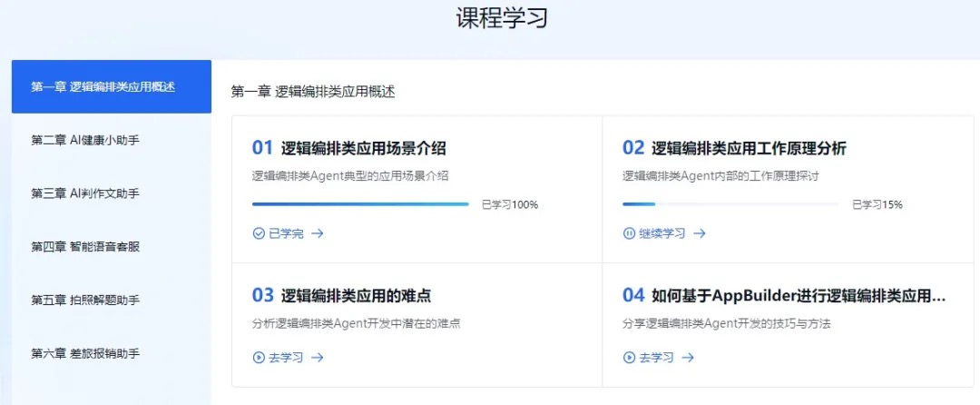Click the arrow next to 已学完
This screenshot has width=980, height=405.
pos(317,233)
